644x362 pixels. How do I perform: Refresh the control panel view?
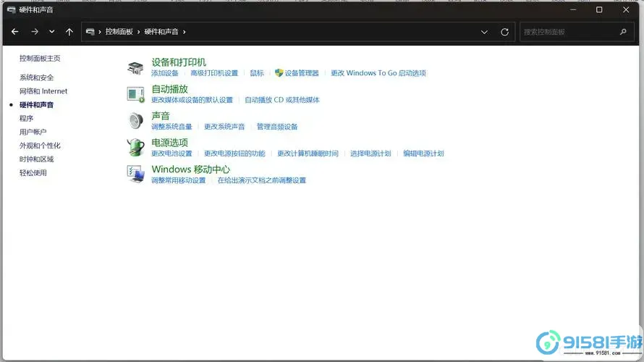505,32
